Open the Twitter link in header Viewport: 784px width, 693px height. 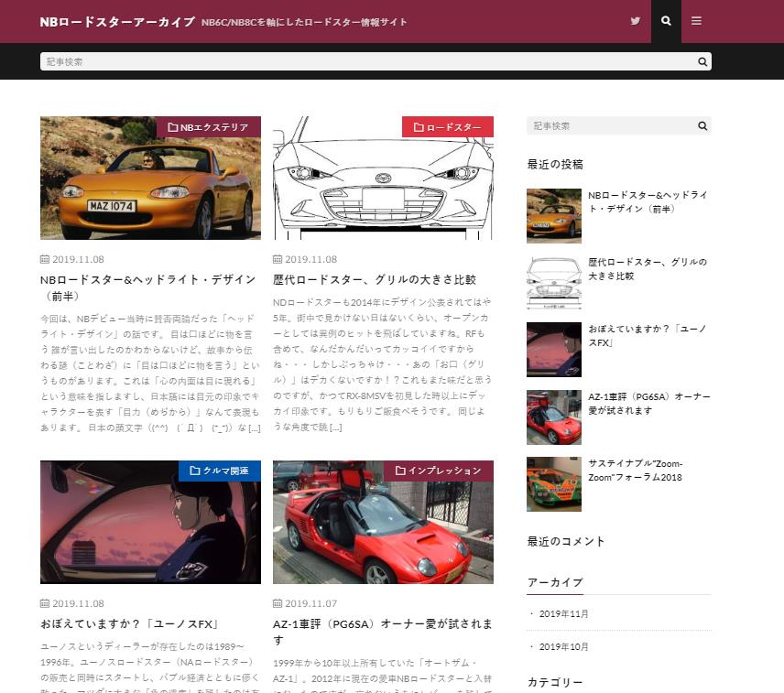(x=635, y=21)
